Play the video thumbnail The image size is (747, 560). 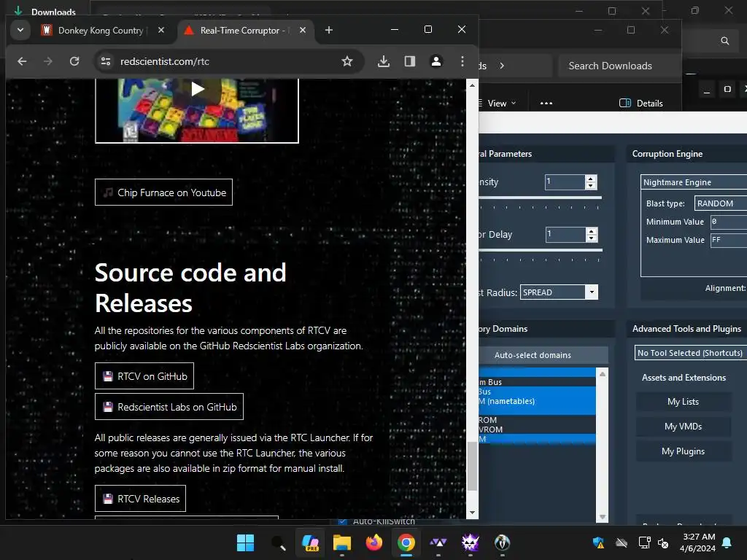197,88
